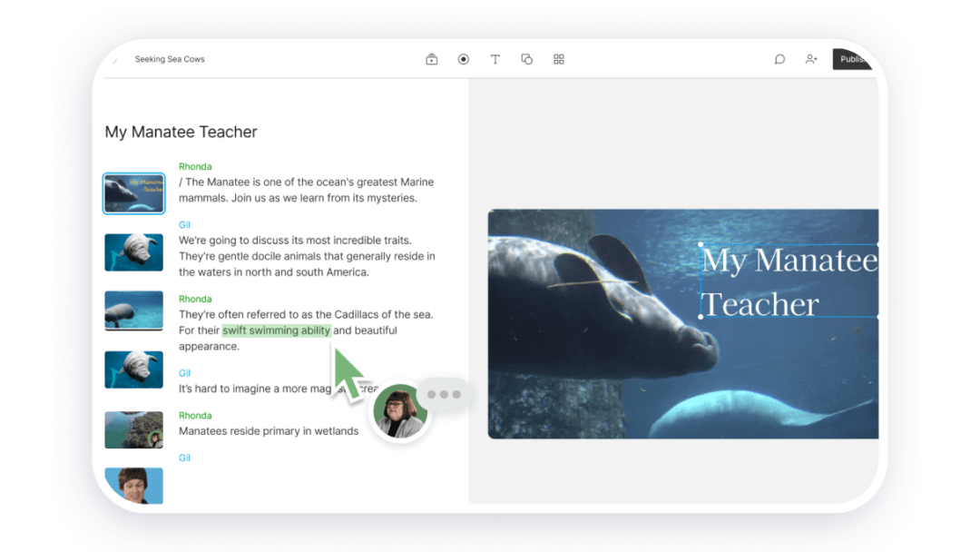This screenshot has width=980, height=552.
Task: Click the My Manatee Teacher script heading
Action: tap(181, 132)
